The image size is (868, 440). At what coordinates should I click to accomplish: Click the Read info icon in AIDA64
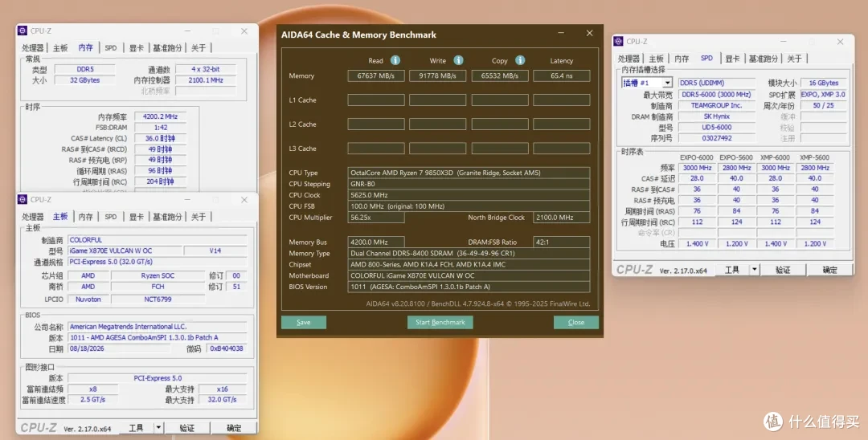[395, 60]
